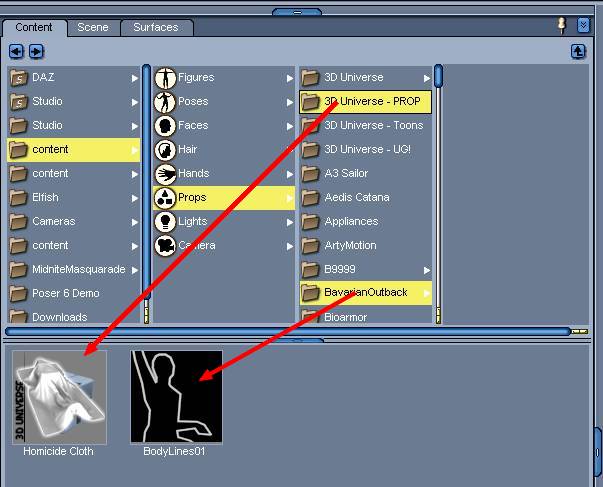The width and height of the screenshot is (603, 487).
Task: Click the Elfish folder icon
Action: [18, 198]
